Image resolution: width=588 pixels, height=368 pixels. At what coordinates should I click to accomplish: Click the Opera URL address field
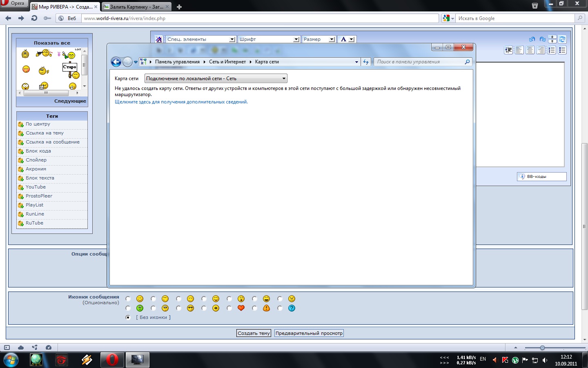pyautogui.click(x=260, y=18)
